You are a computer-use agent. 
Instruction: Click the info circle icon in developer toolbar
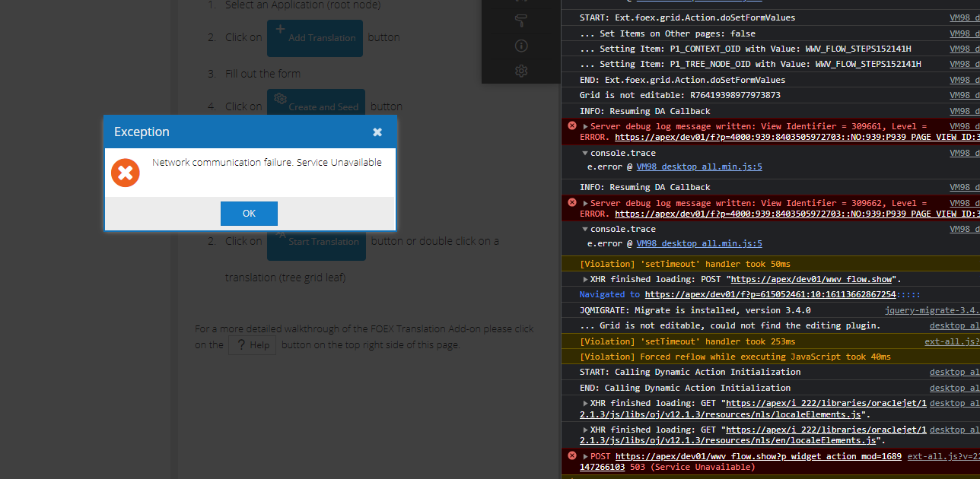tap(521, 46)
